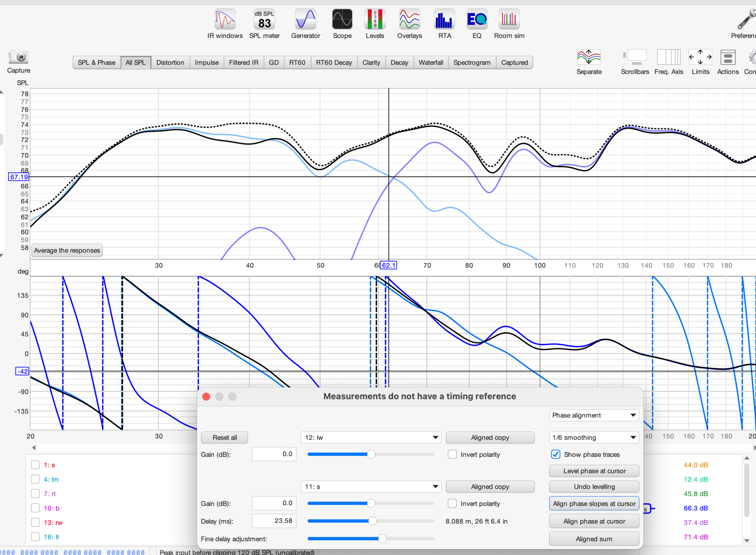Open graph Limits settings
The image size is (756, 555).
pos(700,58)
